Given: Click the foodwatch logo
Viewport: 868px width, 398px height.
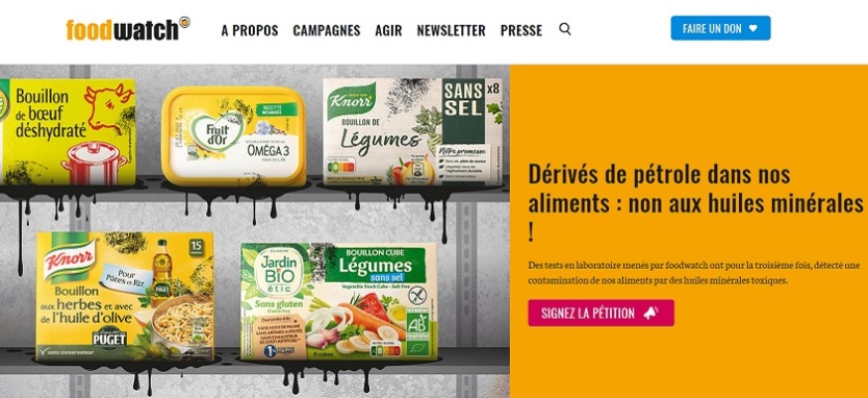Looking at the screenshot, I should (x=128, y=30).
